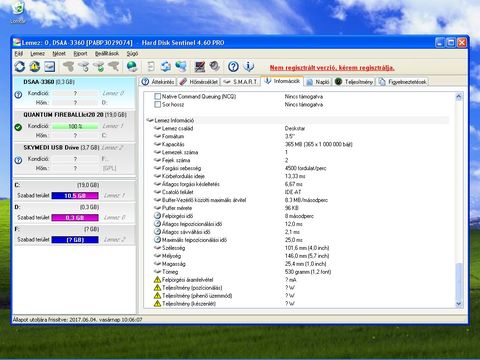Click the blue question mark help toolbar icon
480x360 pixels.
pos(233,67)
